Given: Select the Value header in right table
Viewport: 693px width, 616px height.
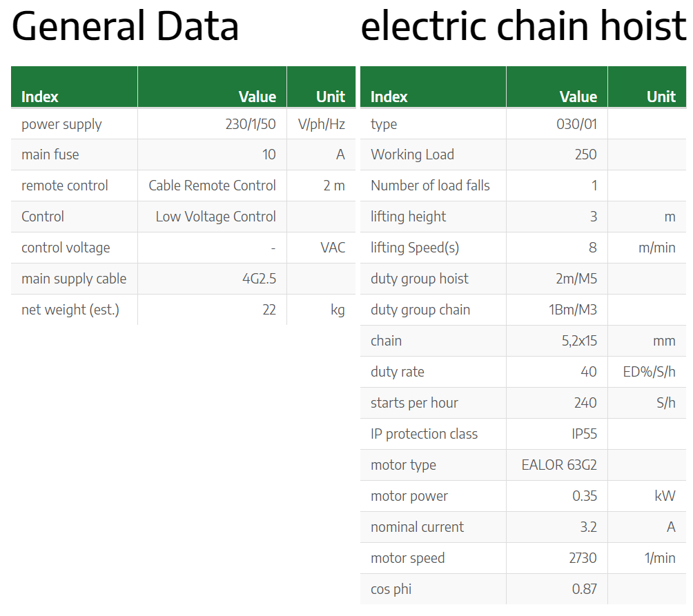Looking at the screenshot, I should (578, 97).
